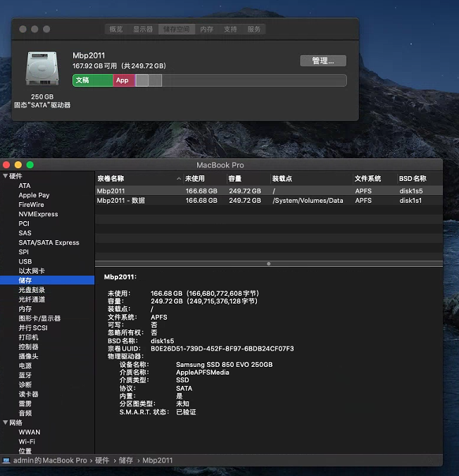
Task: Collapse the 硬件 section in the sidebar
Action: [x=6, y=176]
